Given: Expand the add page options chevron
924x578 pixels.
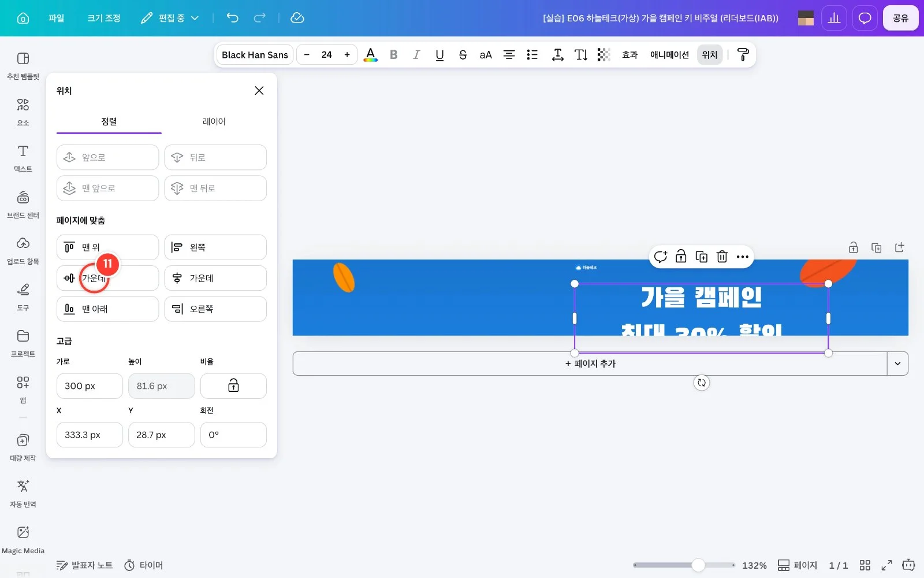Looking at the screenshot, I should pyautogui.click(x=897, y=364).
